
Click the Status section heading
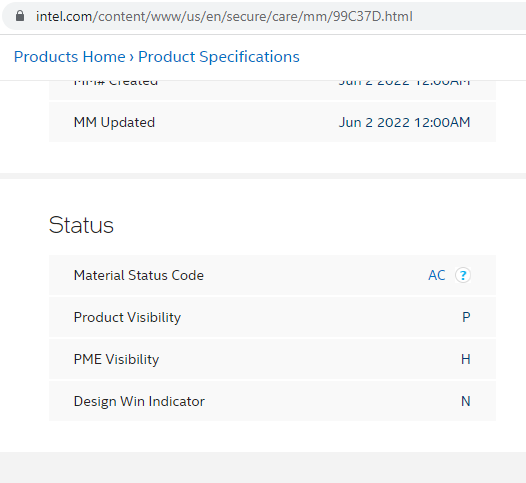click(x=81, y=225)
